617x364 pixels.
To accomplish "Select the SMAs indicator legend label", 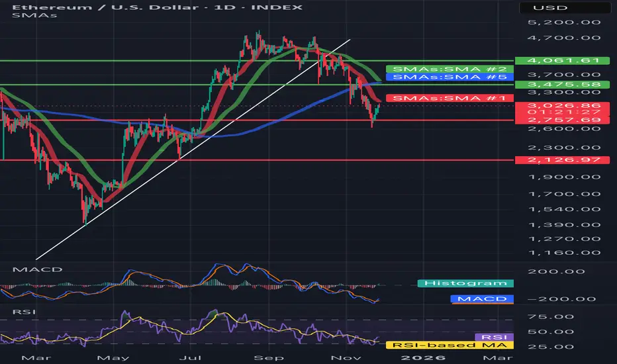I will [34, 15].
